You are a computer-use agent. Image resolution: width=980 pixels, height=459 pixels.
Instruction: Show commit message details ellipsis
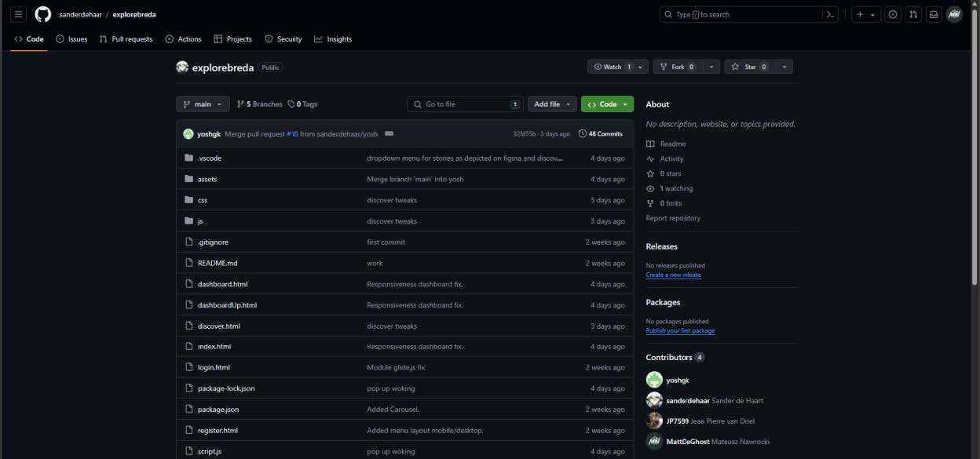pos(389,133)
